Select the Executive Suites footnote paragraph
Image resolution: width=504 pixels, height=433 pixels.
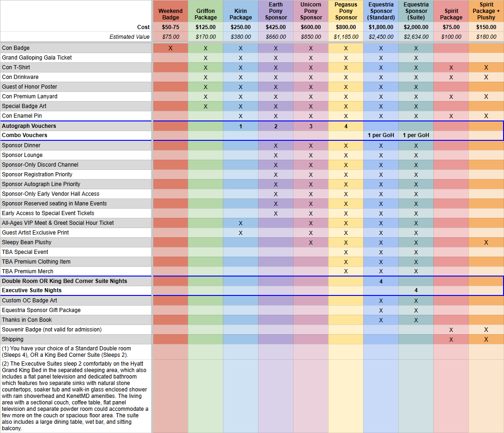[x=75, y=396]
